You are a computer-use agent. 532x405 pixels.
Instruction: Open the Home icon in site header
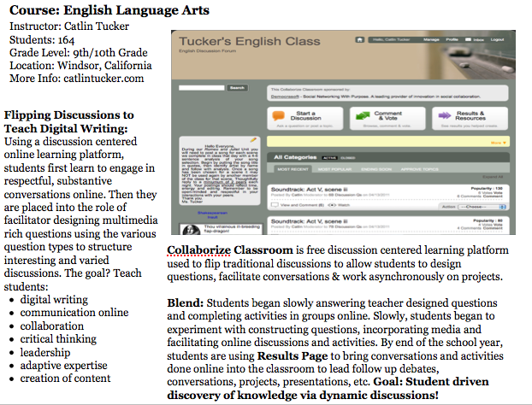tap(359, 39)
